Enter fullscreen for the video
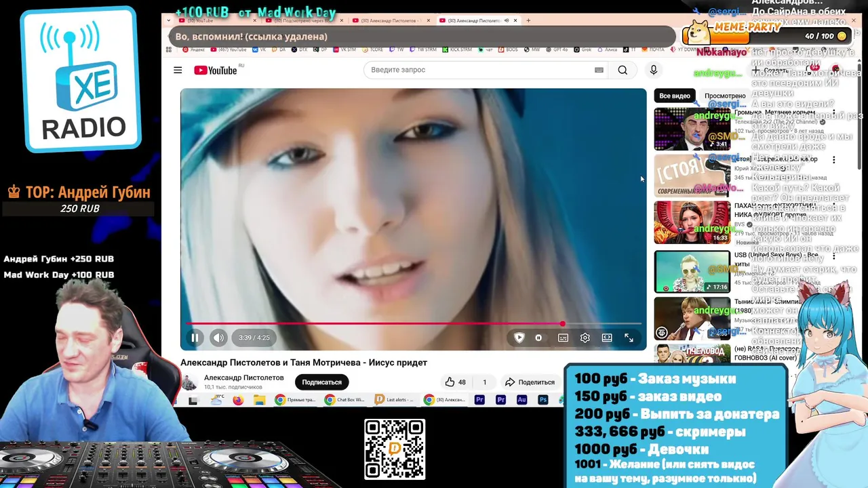The width and height of the screenshot is (868, 488). tap(629, 338)
